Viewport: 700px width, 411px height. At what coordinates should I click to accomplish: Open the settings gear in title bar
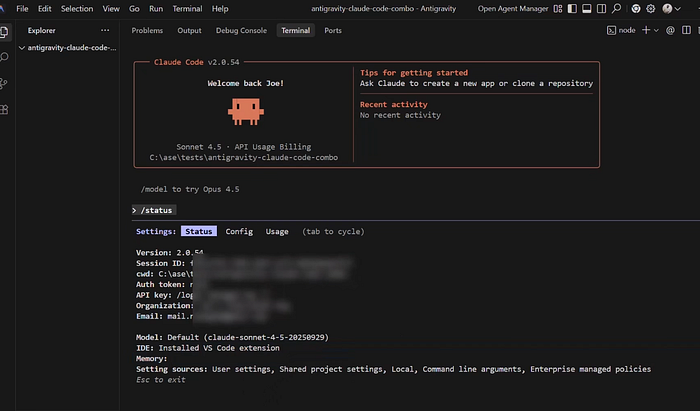[x=650, y=8]
